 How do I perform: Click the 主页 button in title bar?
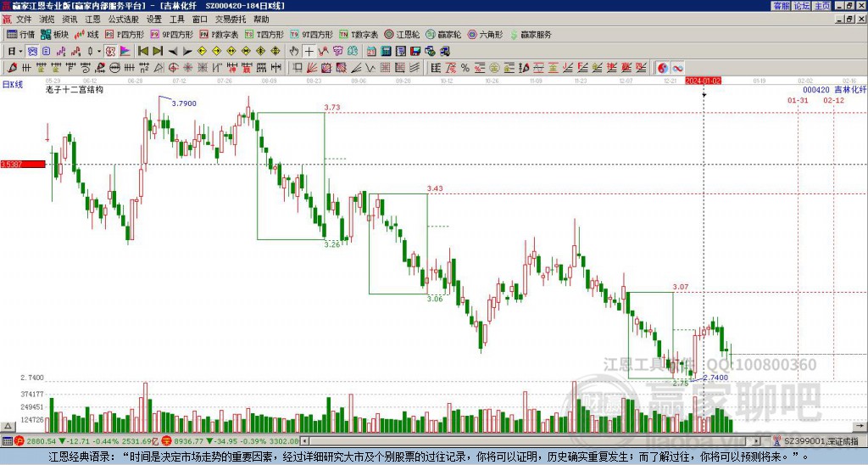pyautogui.click(x=821, y=6)
